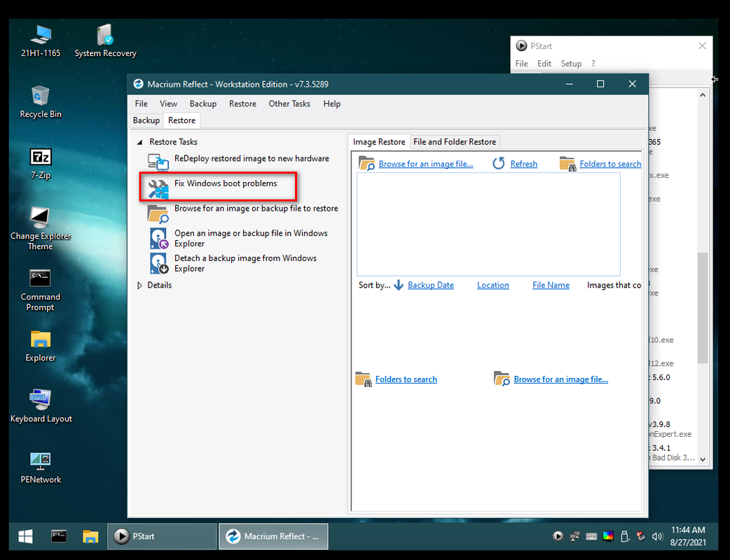Click folder icon beside lower Browse link

(x=502, y=379)
